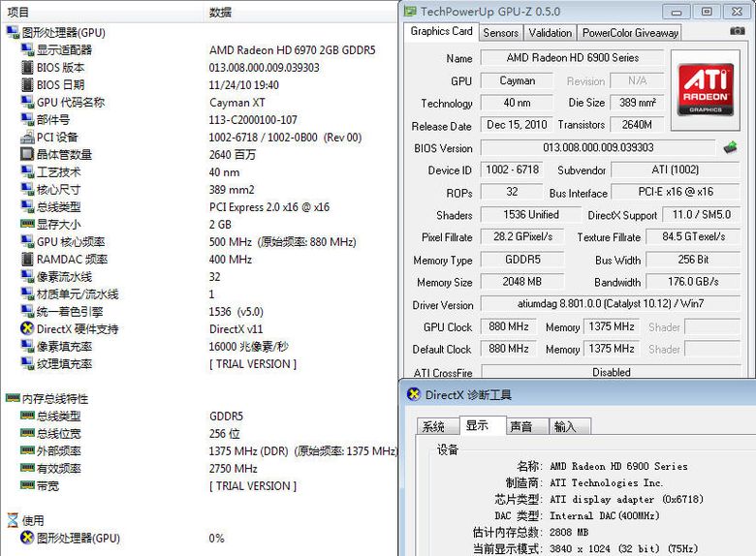Select the AMD Radeon HD 6970 2GB GDDR5 value
Viewport: 756px width, 556px height.
click(x=292, y=50)
